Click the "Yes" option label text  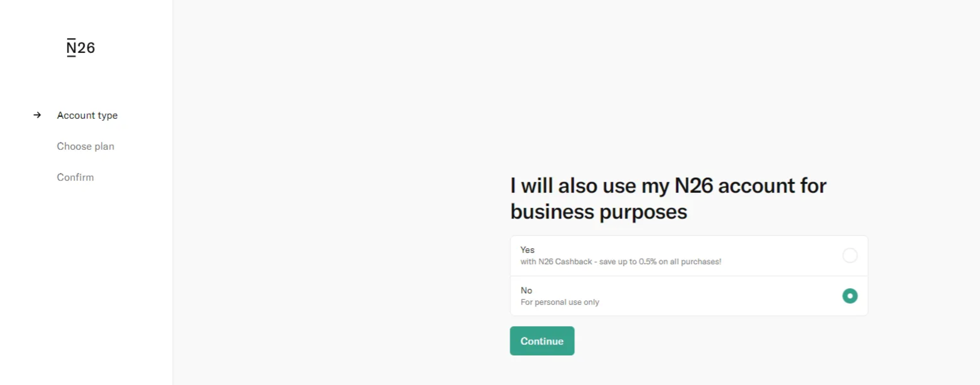(x=527, y=250)
